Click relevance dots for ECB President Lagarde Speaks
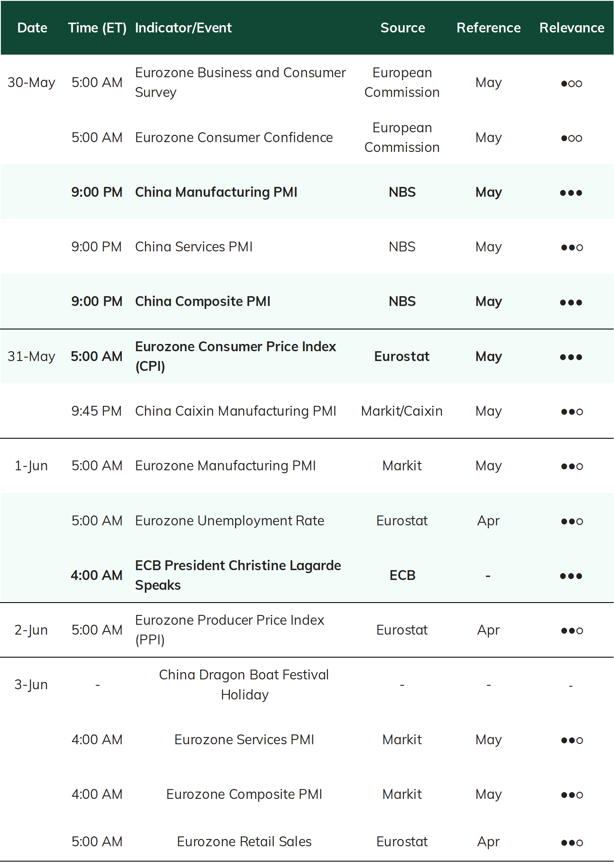 pyautogui.click(x=571, y=576)
